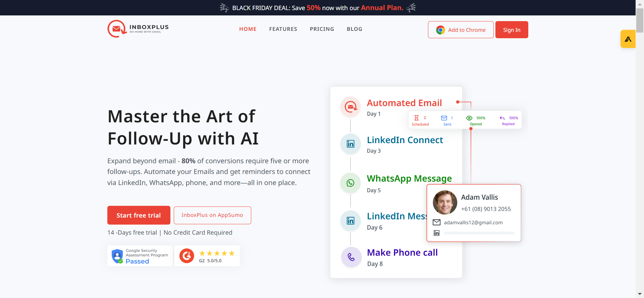The width and height of the screenshot is (644, 298).
Task: Click the G2 five-star rating
Action: point(217,253)
